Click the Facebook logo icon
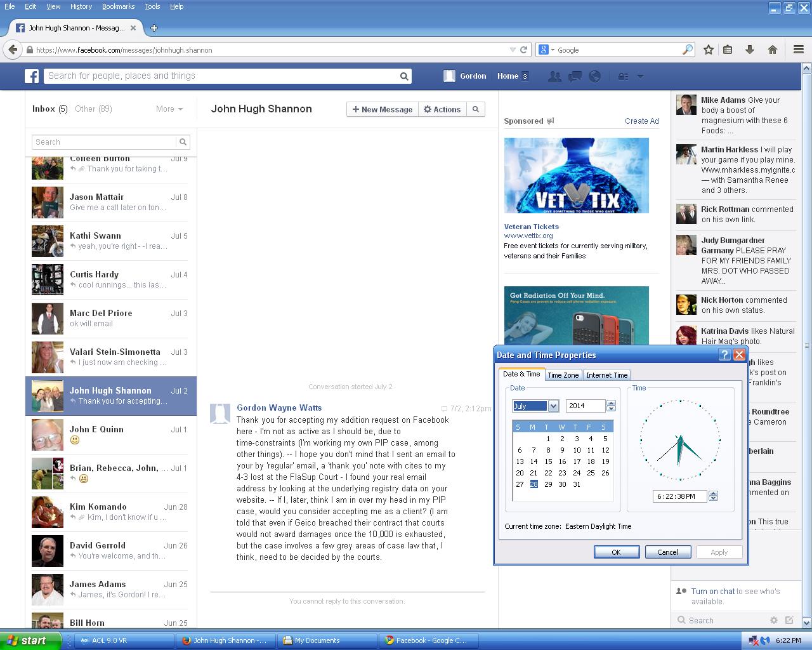 coord(32,76)
